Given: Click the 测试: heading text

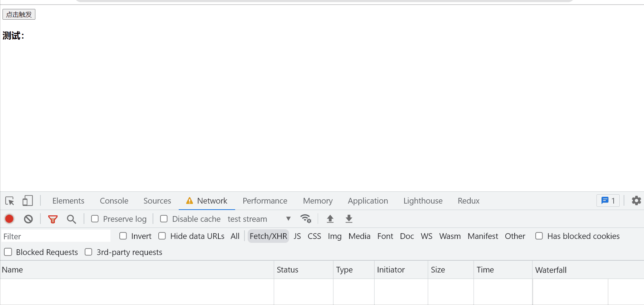Looking at the screenshot, I should coord(13,36).
